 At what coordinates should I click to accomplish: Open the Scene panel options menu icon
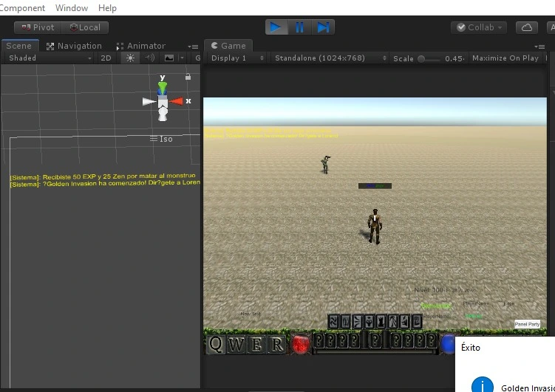(x=194, y=47)
